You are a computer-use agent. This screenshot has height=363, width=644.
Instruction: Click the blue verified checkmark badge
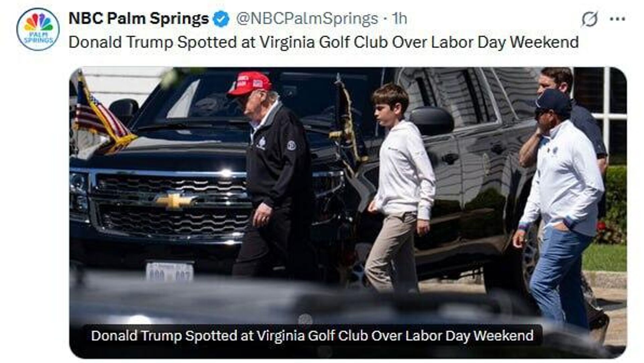pos(221,19)
